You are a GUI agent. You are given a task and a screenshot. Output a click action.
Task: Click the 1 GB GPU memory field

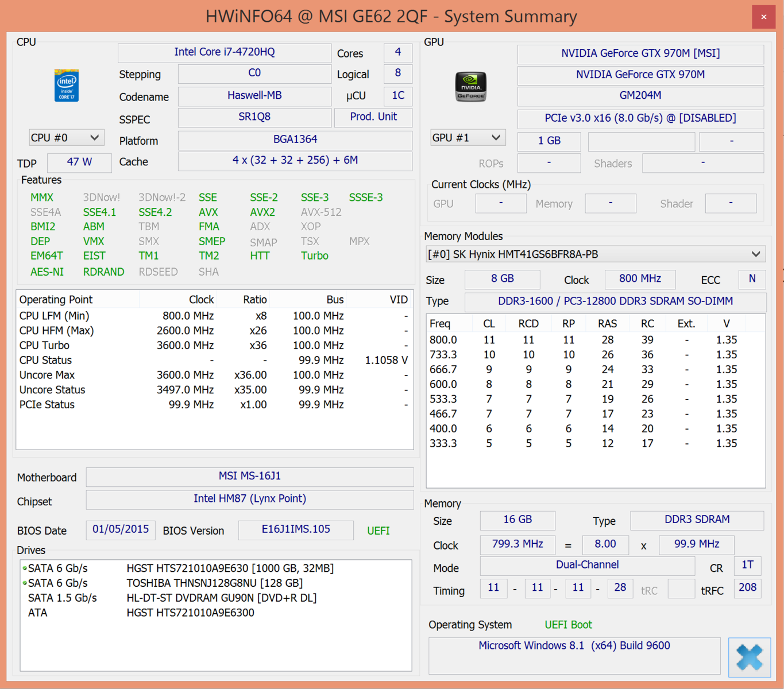tap(549, 141)
